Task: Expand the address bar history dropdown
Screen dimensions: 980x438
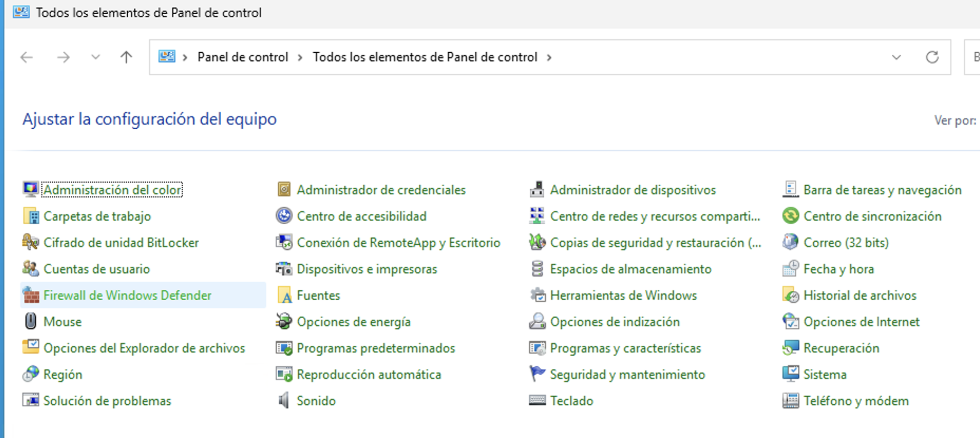Action: 896,57
